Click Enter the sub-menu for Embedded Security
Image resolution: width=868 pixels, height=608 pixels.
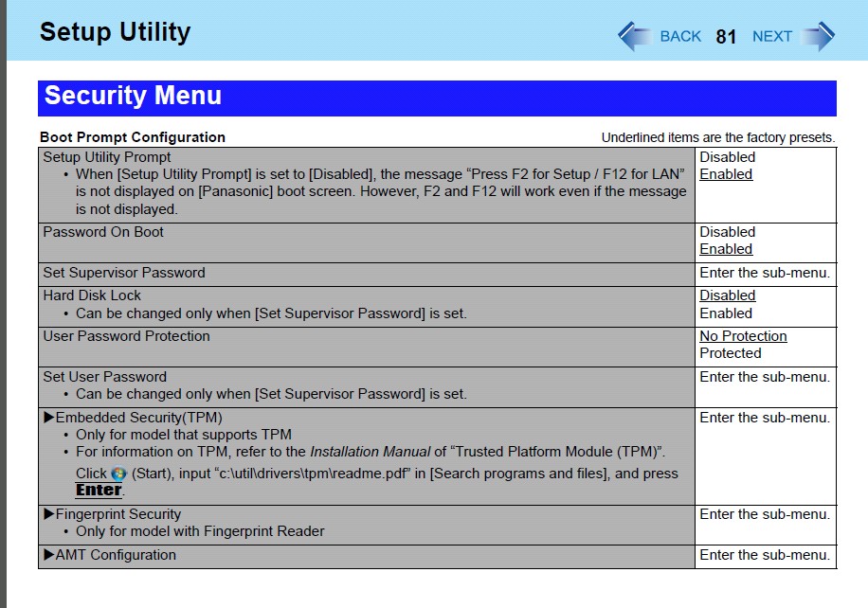point(765,418)
